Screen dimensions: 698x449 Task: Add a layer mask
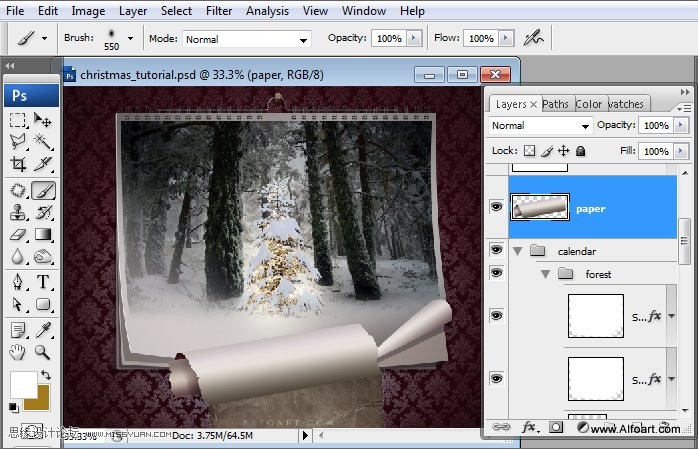(x=556, y=428)
